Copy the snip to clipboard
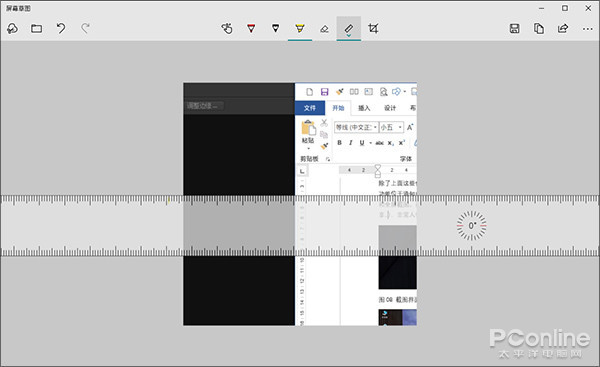This screenshot has width=600, height=367. tap(539, 28)
